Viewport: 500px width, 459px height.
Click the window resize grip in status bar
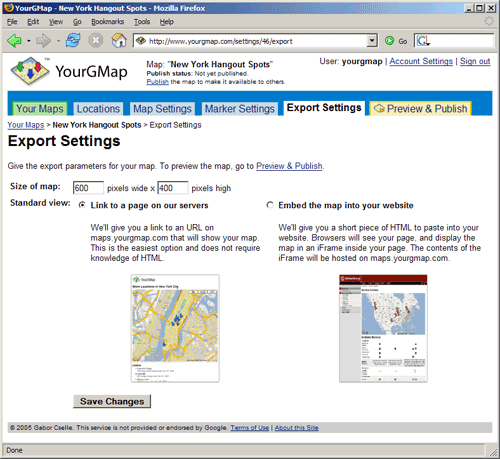pyautogui.click(x=493, y=452)
